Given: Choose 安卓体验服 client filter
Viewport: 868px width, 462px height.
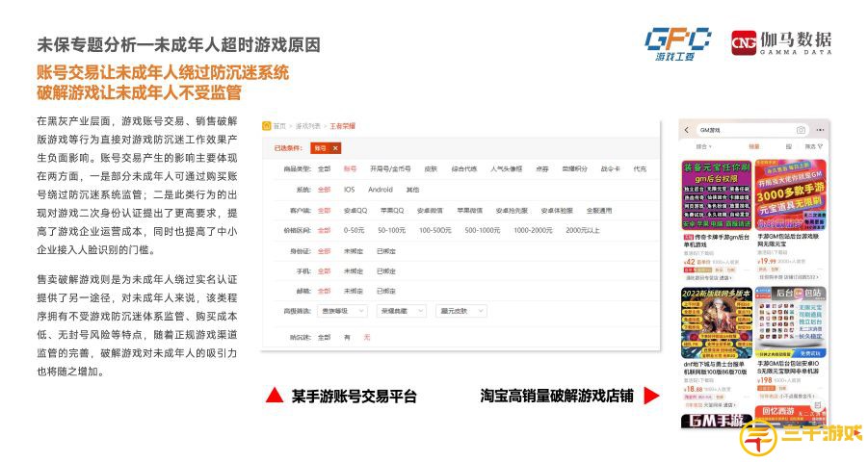Looking at the screenshot, I should tap(557, 210).
